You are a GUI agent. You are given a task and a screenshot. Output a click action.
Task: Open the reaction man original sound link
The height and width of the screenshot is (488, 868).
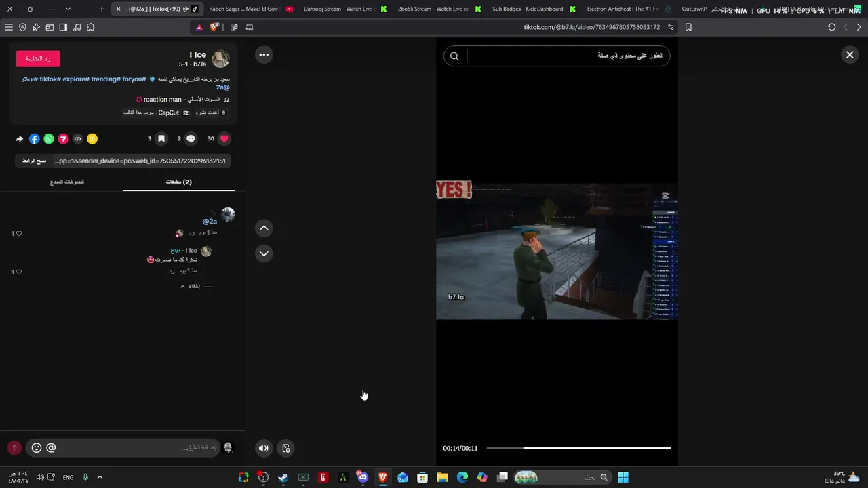pos(183,100)
